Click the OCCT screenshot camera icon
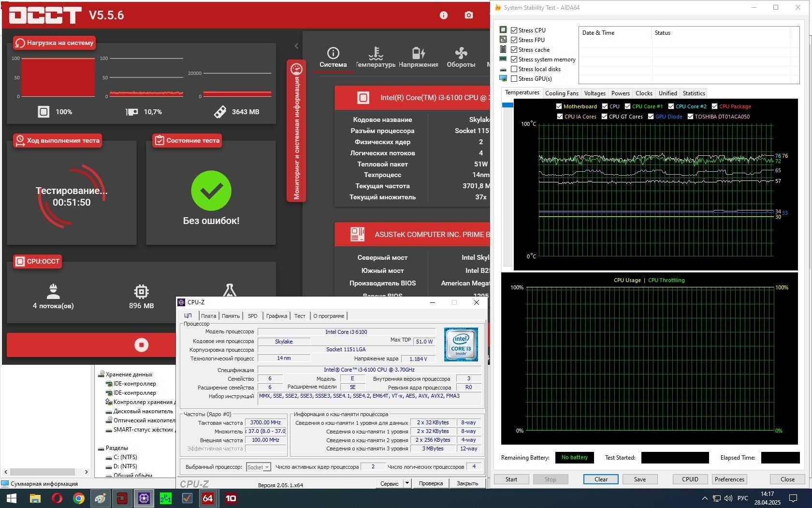Screen dimensions: 812x508 [468, 15]
